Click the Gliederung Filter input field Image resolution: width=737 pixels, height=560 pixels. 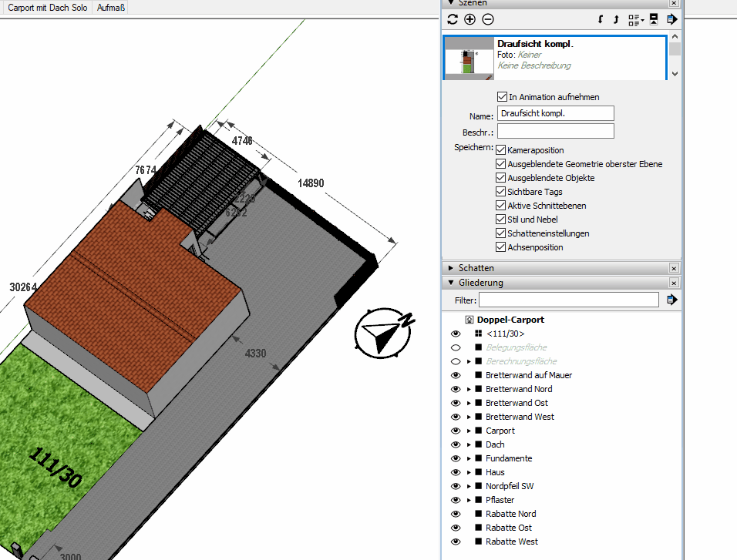[568, 300]
